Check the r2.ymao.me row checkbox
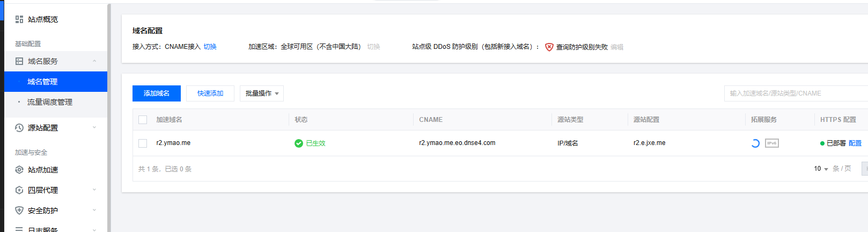 point(143,143)
